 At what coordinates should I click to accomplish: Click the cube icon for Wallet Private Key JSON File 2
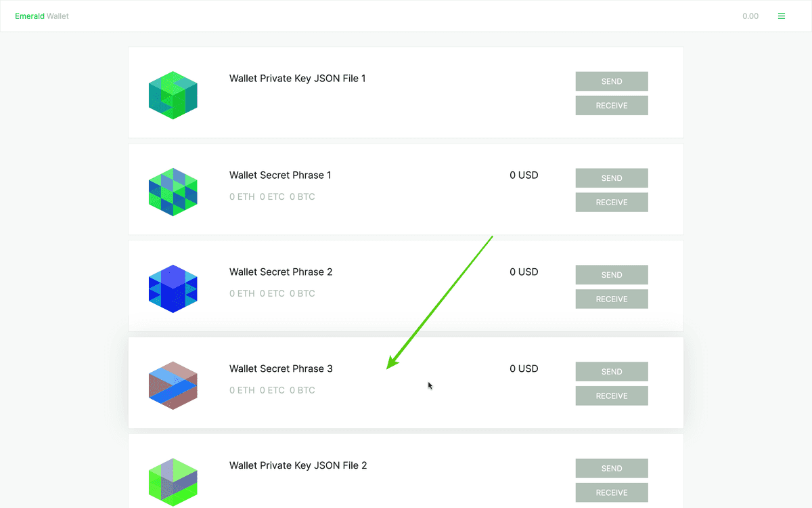click(173, 482)
